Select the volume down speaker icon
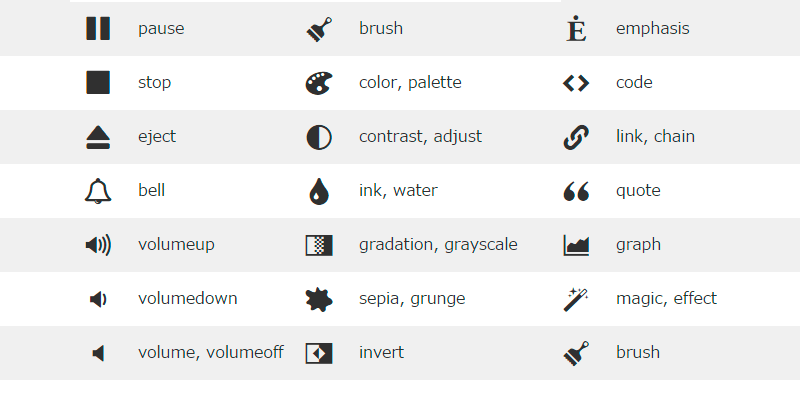Image resolution: width=800 pixels, height=400 pixels. (x=98, y=298)
